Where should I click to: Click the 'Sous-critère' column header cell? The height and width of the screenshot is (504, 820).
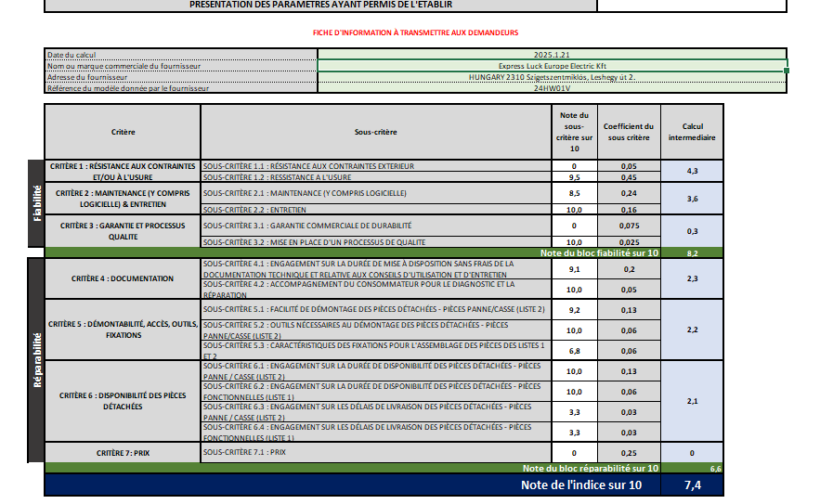[376, 133]
